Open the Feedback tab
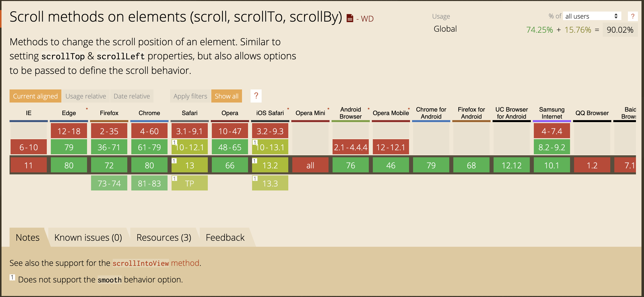The width and height of the screenshot is (644, 297). (225, 237)
